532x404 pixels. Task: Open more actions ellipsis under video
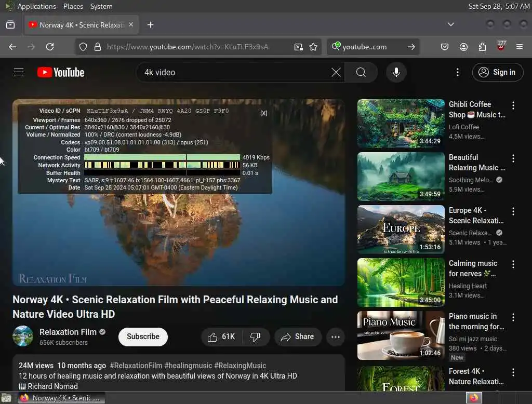(336, 337)
